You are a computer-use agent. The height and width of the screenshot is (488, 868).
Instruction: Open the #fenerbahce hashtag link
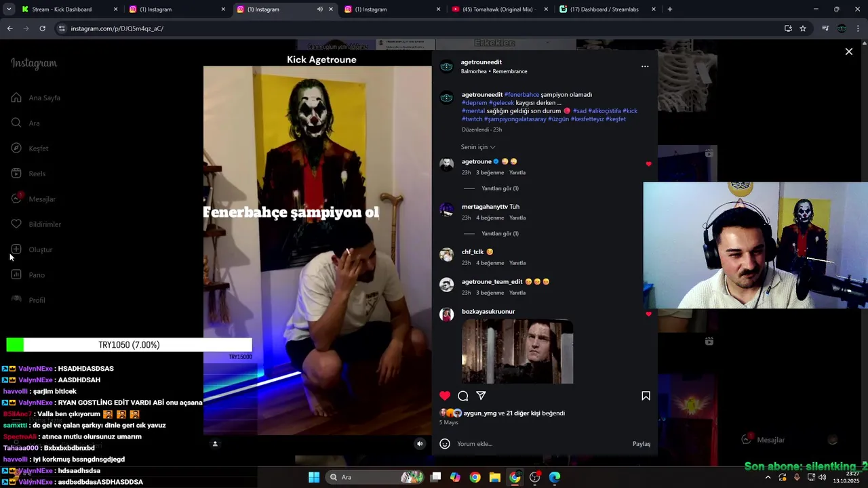point(521,95)
